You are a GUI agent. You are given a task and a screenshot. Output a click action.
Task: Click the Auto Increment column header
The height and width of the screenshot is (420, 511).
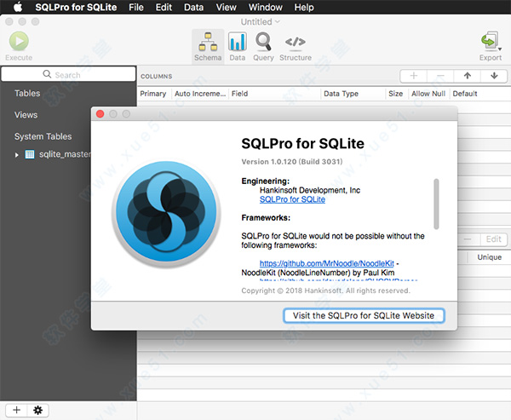pos(200,94)
